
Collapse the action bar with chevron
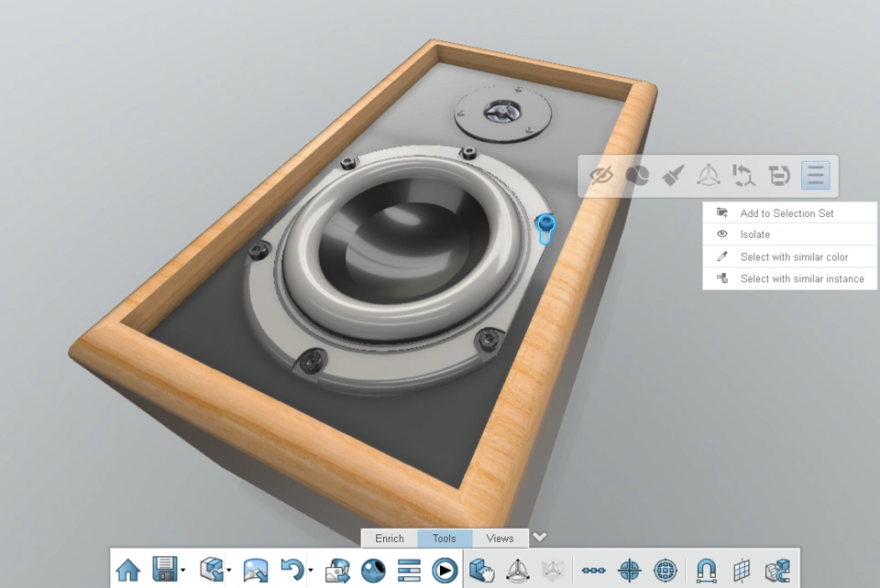click(539, 537)
